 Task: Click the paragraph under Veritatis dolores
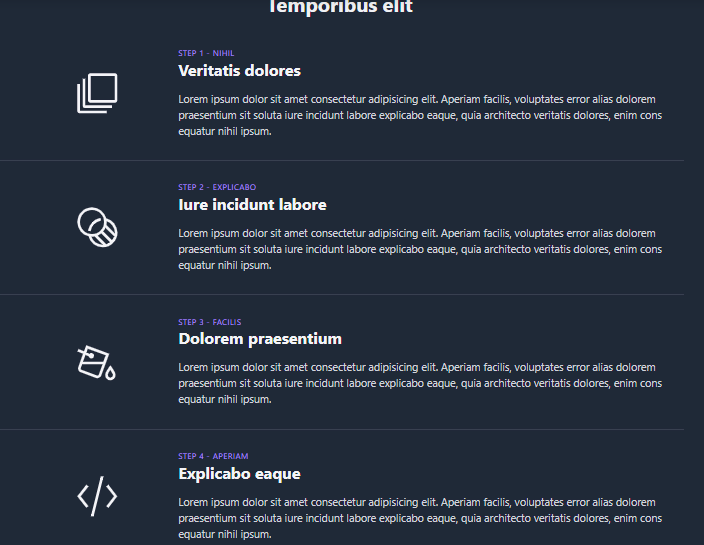pos(420,115)
